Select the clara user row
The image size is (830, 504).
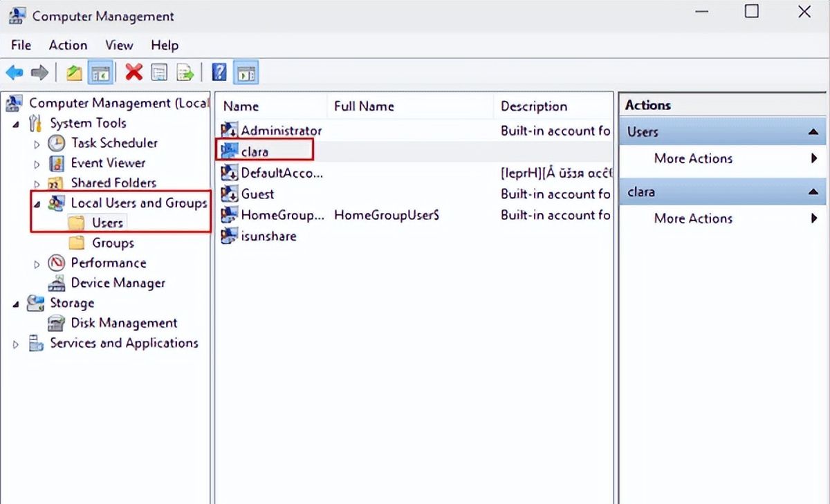[x=415, y=151]
